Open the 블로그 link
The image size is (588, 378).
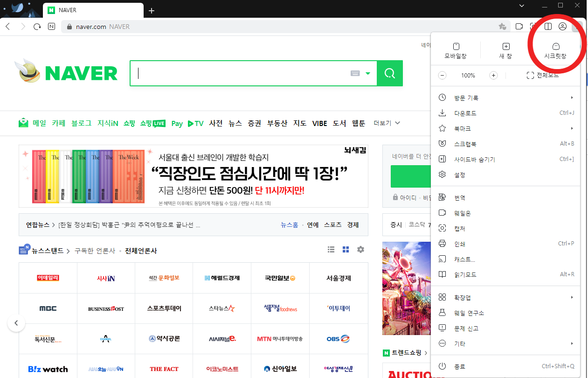click(81, 123)
